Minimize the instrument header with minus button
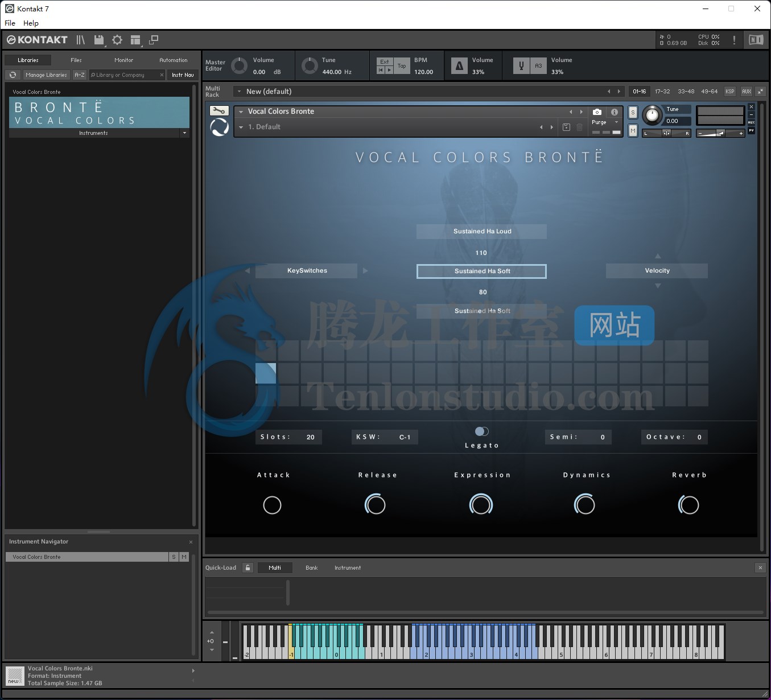771x700 pixels. pos(751,114)
